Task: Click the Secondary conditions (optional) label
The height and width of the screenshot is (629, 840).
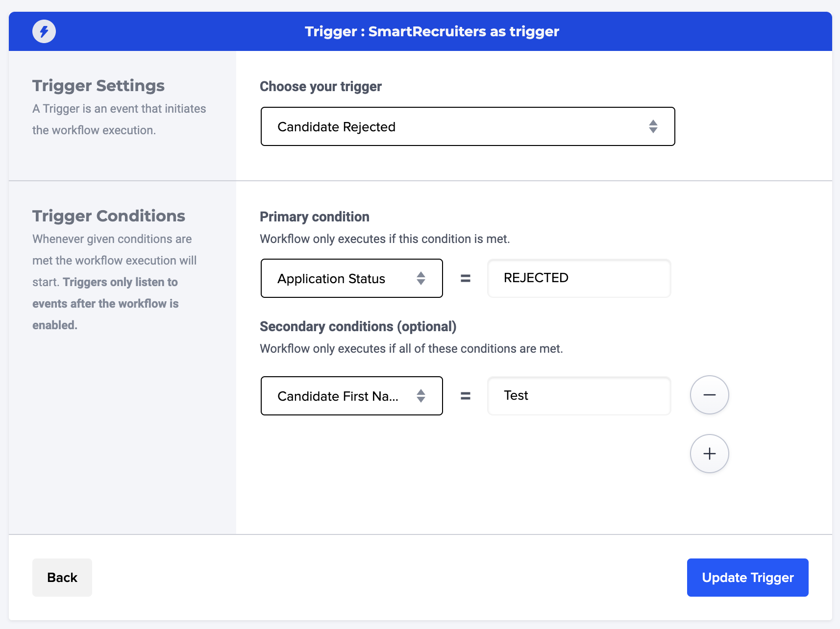Action: tap(358, 326)
